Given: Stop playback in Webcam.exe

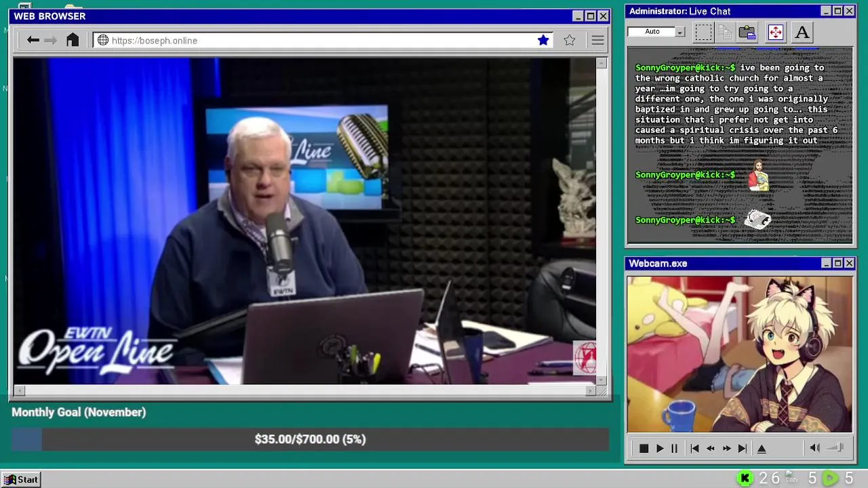Looking at the screenshot, I should 644,448.
